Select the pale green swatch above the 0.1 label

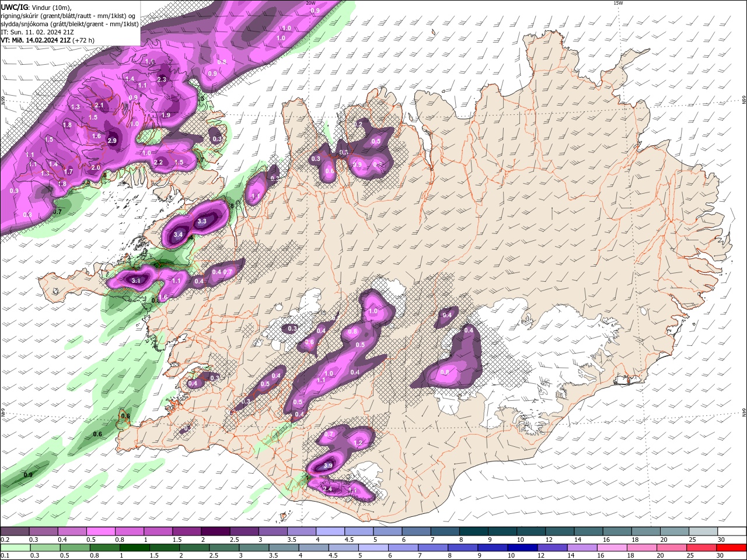tap(15, 548)
